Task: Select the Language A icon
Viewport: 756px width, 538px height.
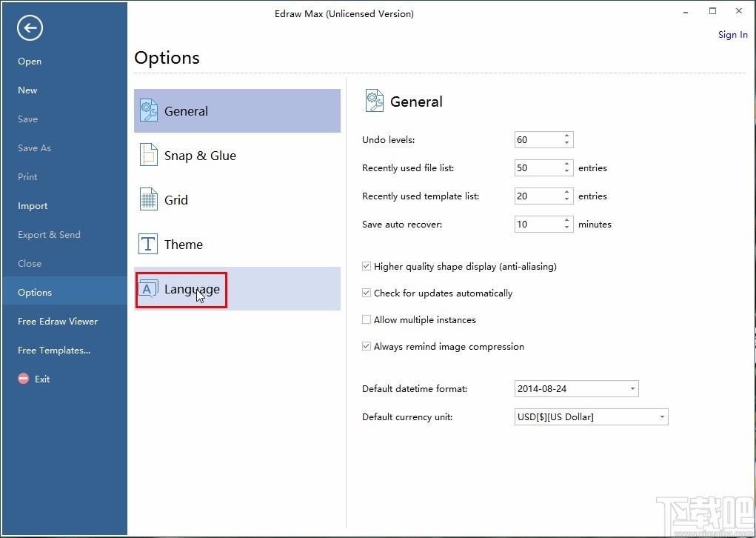Action: tap(148, 288)
